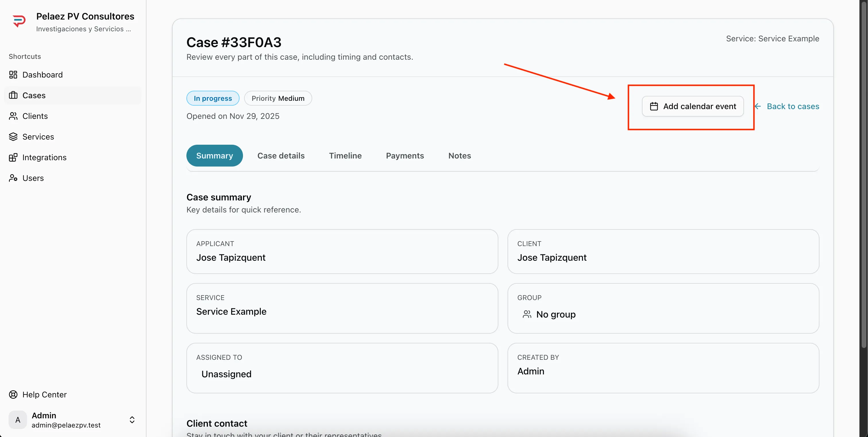Switch to the Case details tab

(x=281, y=155)
